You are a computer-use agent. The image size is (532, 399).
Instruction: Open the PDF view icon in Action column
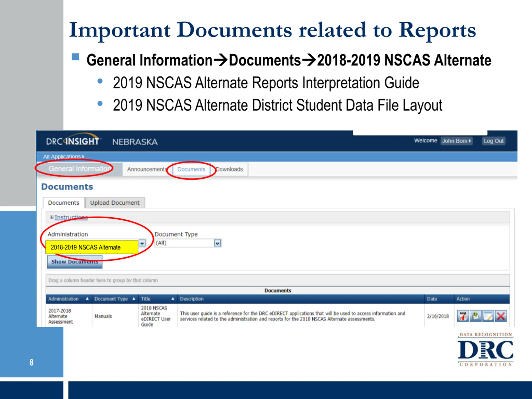(463, 316)
